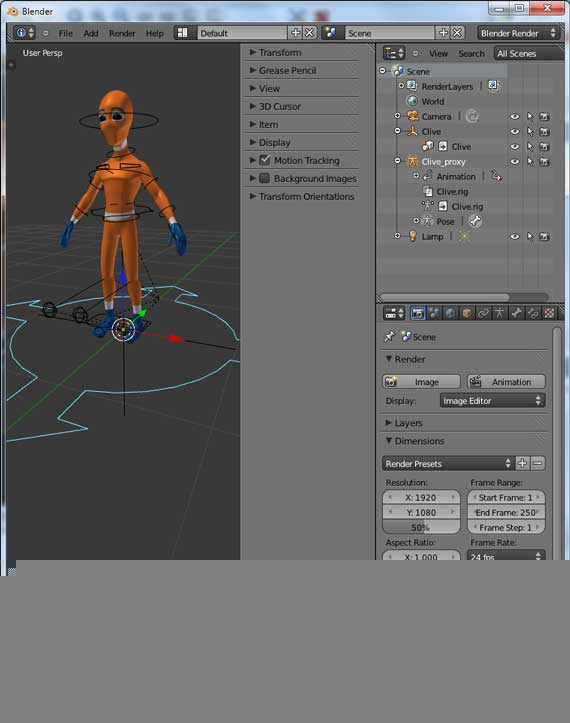Select the Armature data tab icon

499,314
